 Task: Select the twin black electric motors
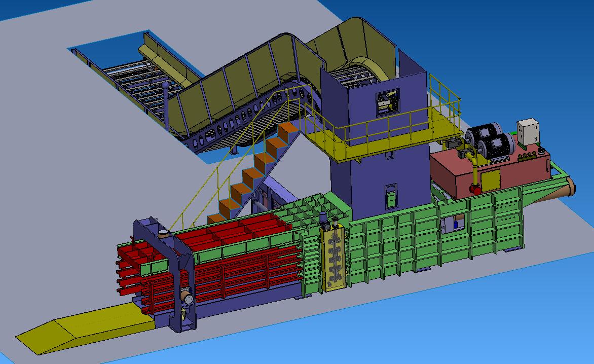(490, 140)
